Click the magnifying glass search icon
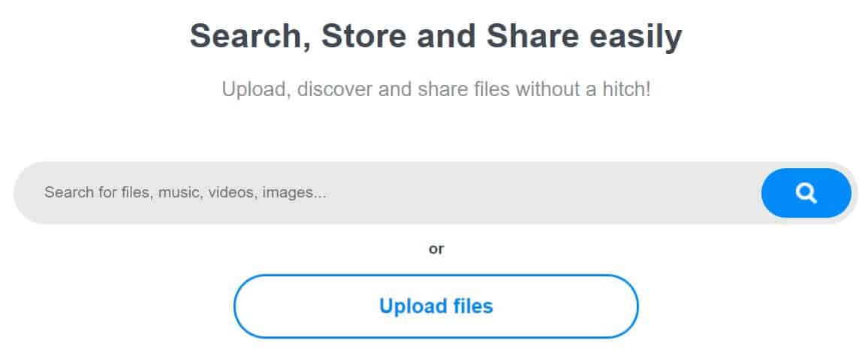 pyautogui.click(x=806, y=193)
